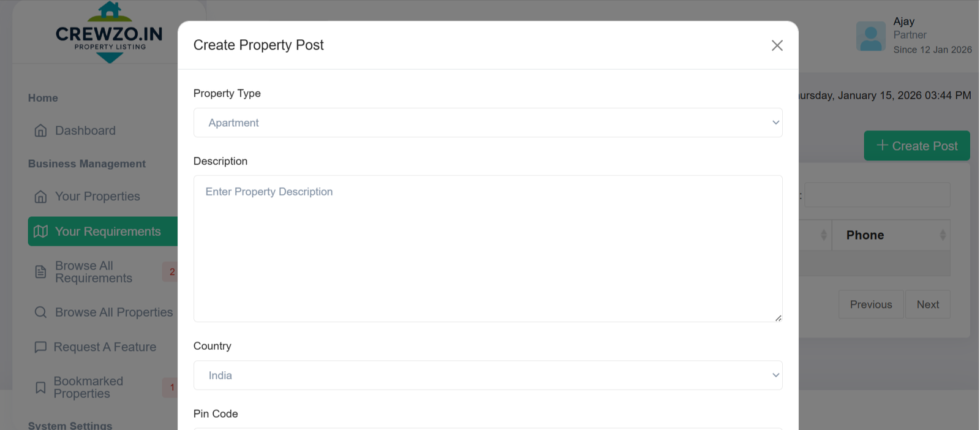Screen dimensions: 980x430
Task: Click the Dashboard home icon
Action: pos(40,130)
